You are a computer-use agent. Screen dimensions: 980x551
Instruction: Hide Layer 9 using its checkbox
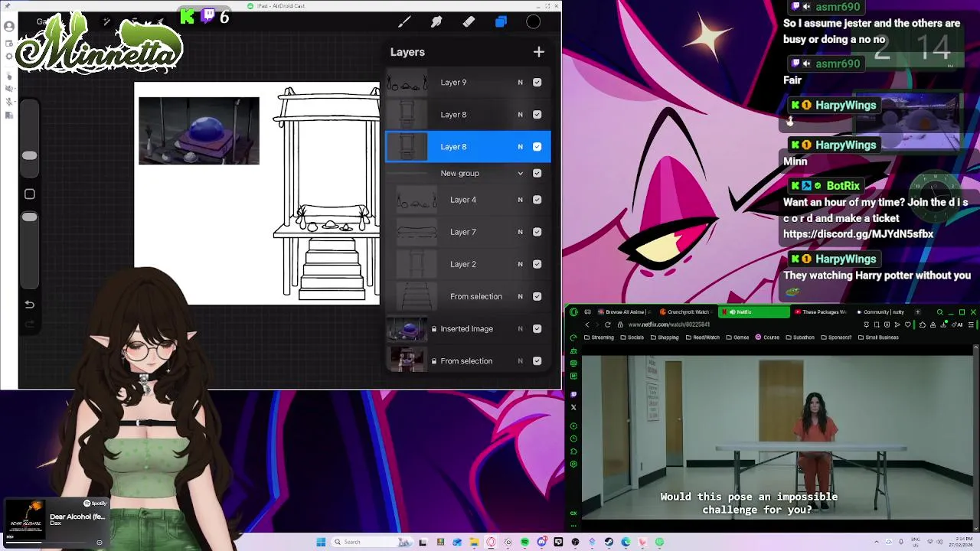click(537, 83)
